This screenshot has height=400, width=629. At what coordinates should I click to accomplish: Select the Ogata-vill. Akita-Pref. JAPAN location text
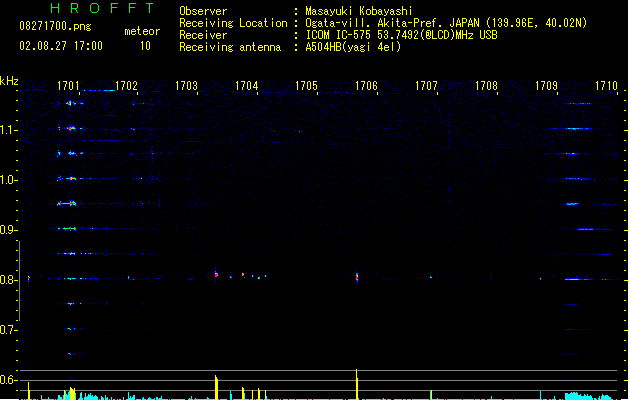coord(446,23)
